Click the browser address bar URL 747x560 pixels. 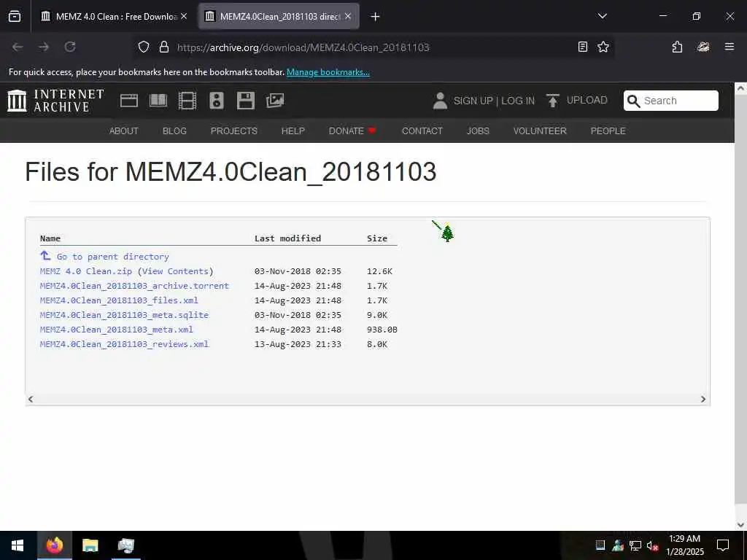(303, 47)
